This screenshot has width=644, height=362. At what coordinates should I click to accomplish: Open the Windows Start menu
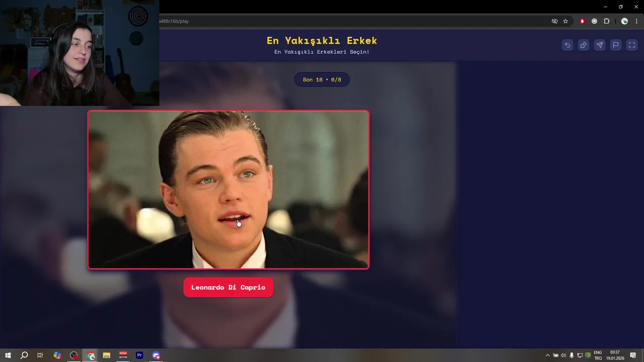[8, 355]
